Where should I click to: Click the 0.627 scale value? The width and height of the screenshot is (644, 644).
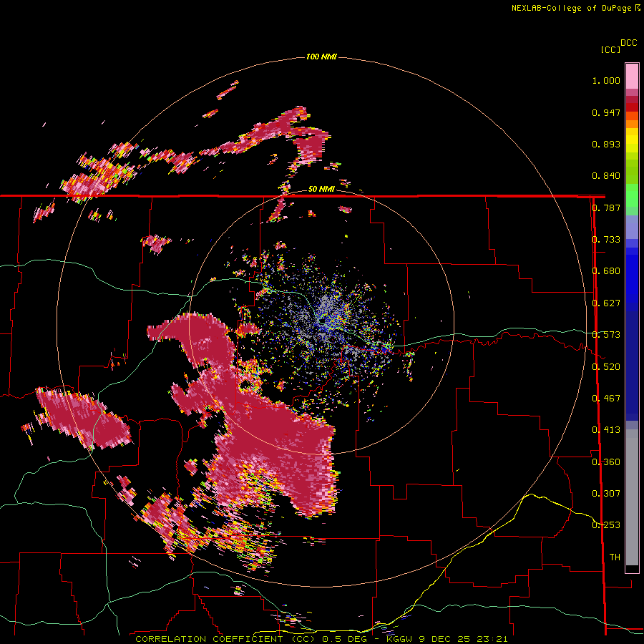tap(606, 303)
